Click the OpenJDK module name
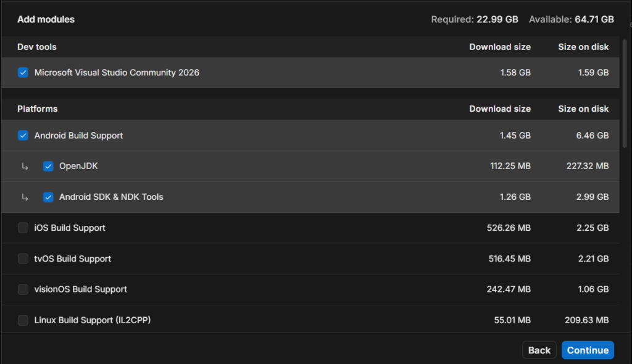The width and height of the screenshot is (632, 364). pos(78,166)
